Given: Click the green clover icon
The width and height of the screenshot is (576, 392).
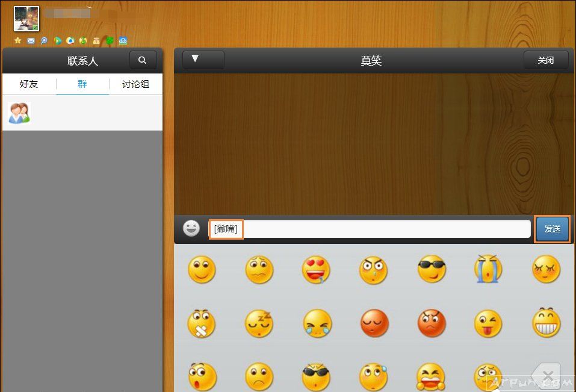Looking at the screenshot, I should pos(110,41).
